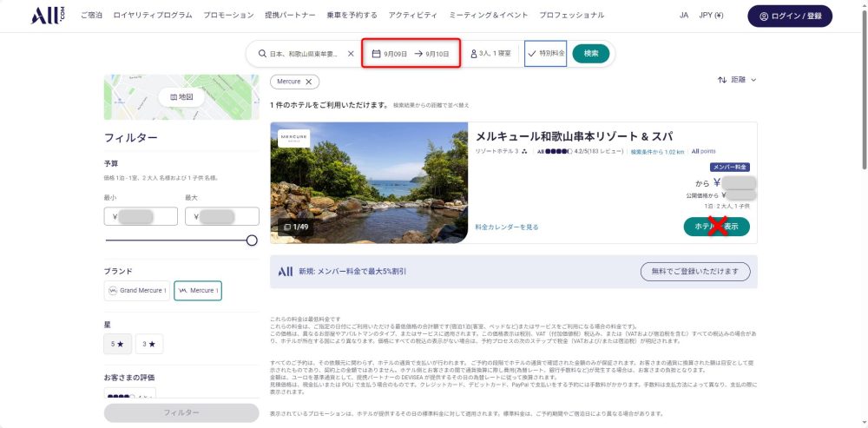The width and height of the screenshot is (868, 428).
Task: Click the sort arrows icon next to 距離
Action: click(x=722, y=80)
